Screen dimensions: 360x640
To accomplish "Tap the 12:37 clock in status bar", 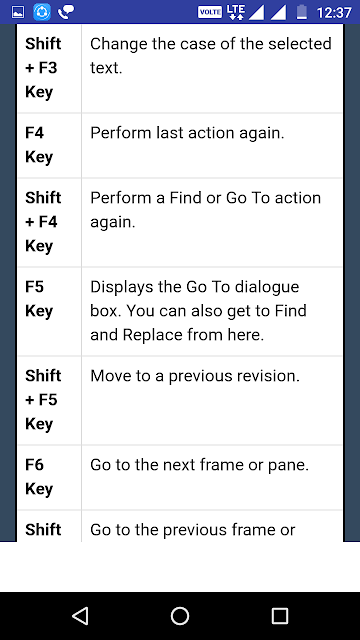I will (x=334, y=13).
